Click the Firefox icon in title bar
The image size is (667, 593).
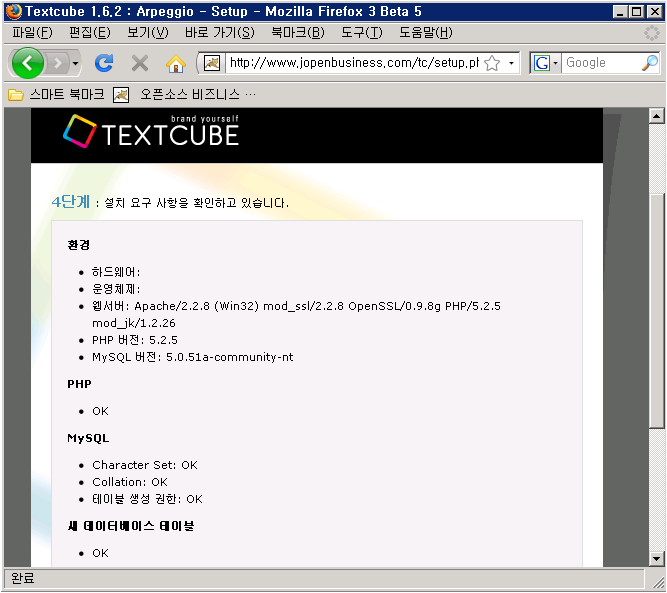point(14,11)
